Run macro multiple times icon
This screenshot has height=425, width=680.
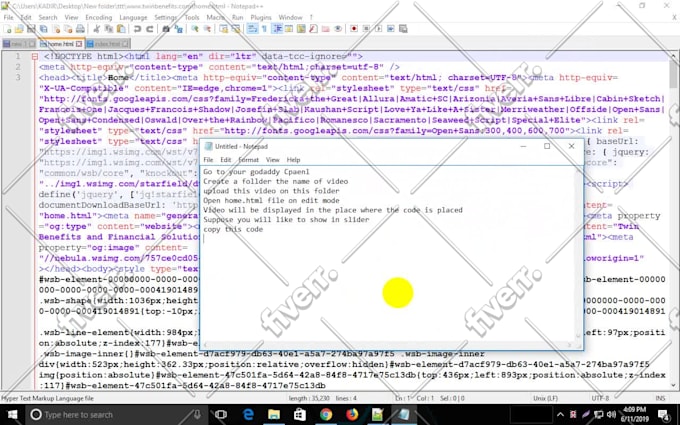(391, 29)
